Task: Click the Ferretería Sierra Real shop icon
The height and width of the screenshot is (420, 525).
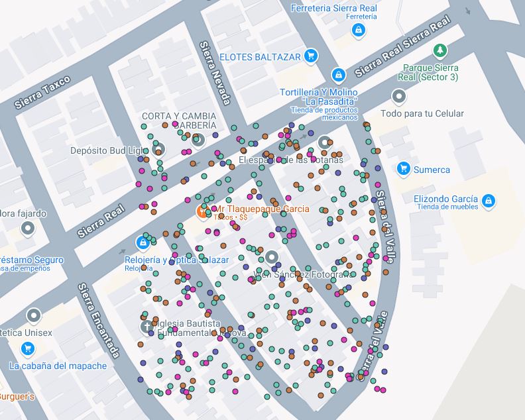Action: point(358,30)
